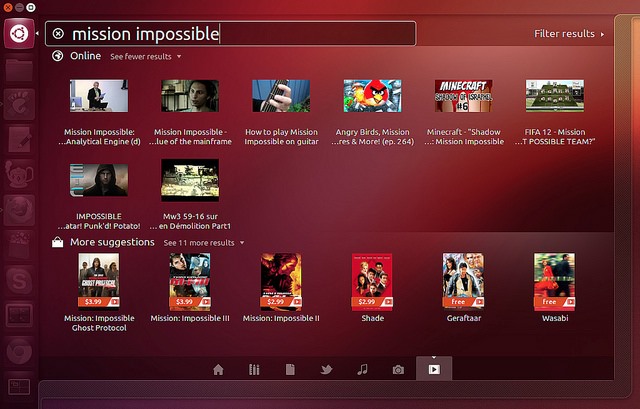Open How to play Mission Impossible on guitar

tap(281, 96)
